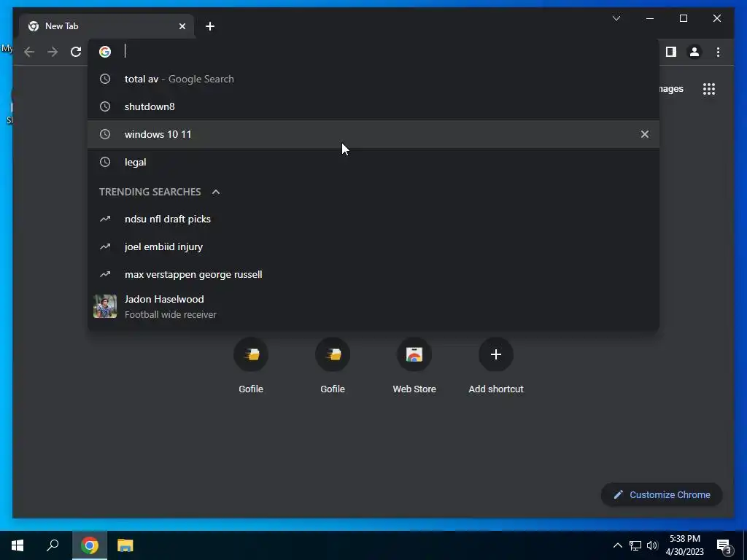Select the 'legal' suggestion
Viewport: 747px width, 560px height.
coord(373,162)
